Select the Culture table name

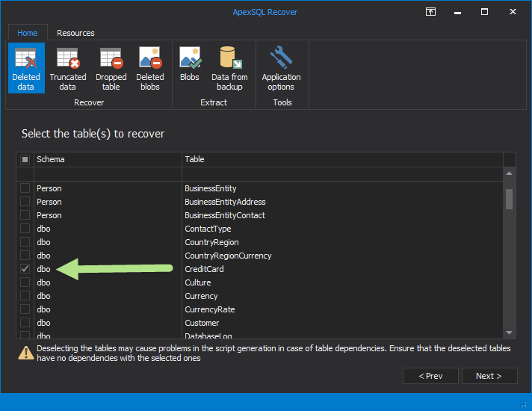tap(198, 282)
